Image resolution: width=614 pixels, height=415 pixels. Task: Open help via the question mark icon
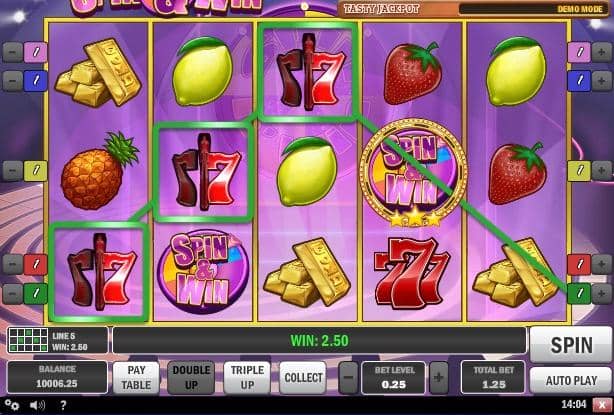pos(64,404)
